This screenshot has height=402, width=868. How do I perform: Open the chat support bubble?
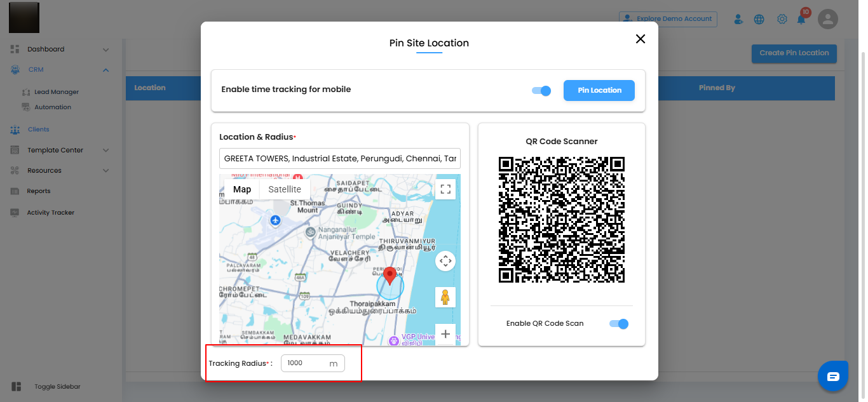pos(833,376)
